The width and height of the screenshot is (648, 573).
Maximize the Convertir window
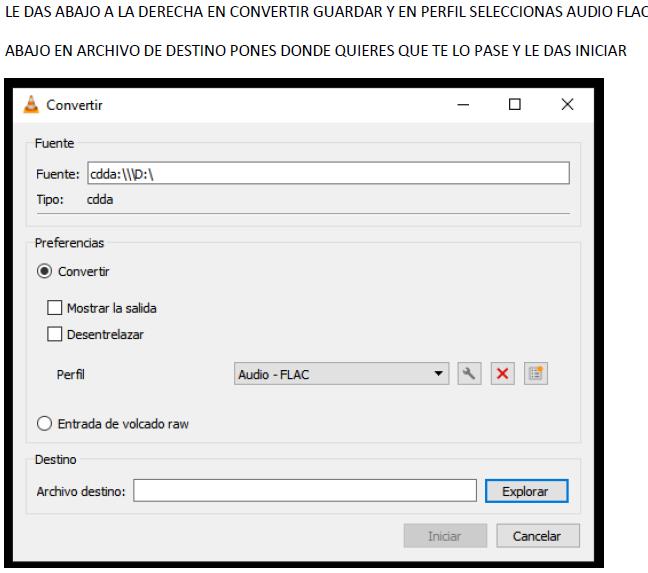pos(515,105)
